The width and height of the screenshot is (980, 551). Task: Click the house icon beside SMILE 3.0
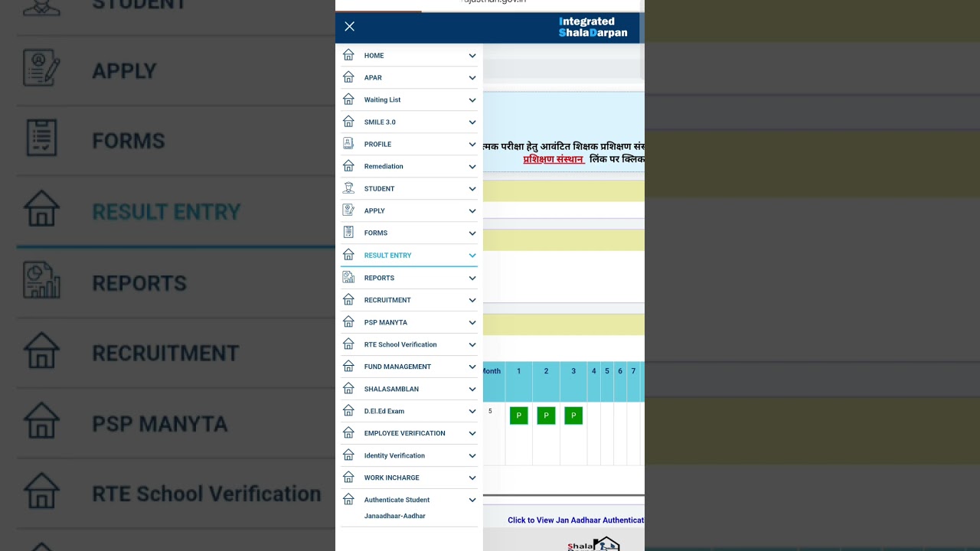point(348,122)
